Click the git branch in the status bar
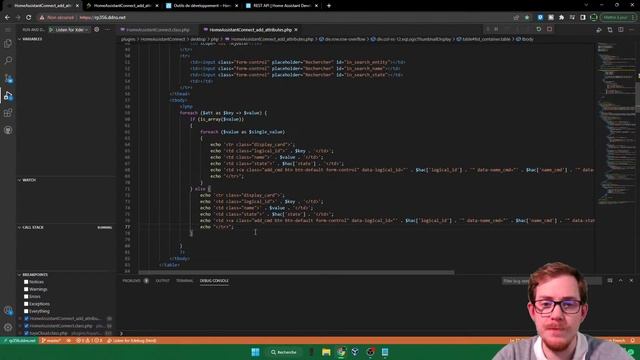 click(x=51, y=340)
